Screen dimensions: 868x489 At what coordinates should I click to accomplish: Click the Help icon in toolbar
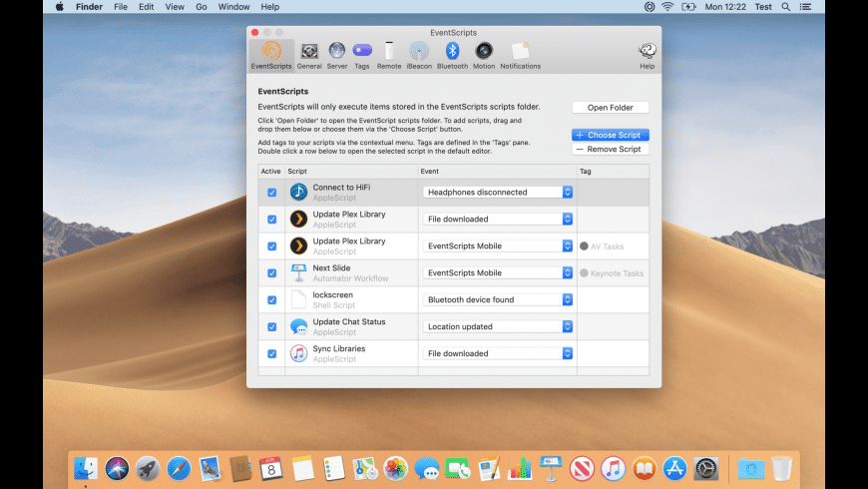click(x=647, y=54)
